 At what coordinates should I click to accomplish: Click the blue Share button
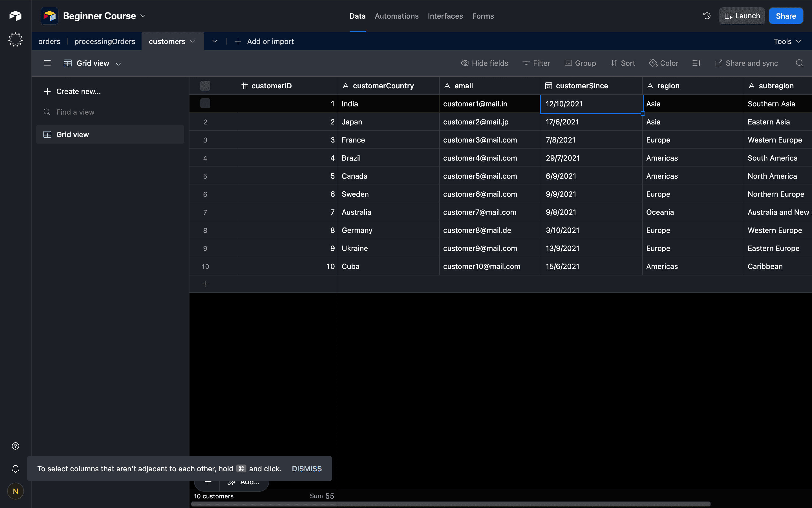786,16
